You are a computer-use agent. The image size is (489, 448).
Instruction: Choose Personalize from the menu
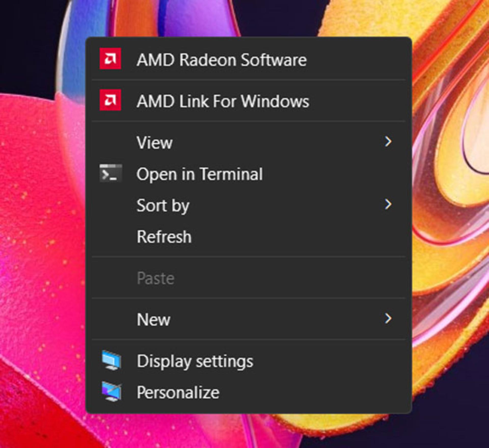pos(249,392)
